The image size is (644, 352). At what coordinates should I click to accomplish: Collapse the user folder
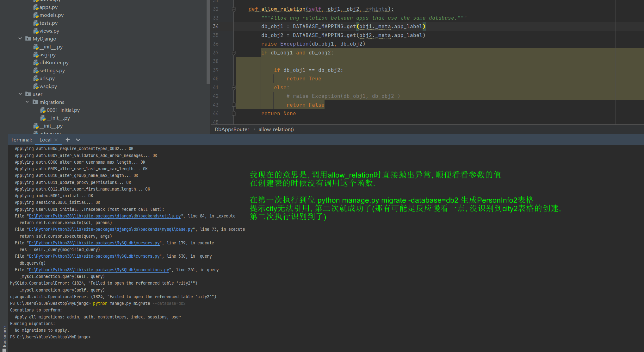coord(20,94)
